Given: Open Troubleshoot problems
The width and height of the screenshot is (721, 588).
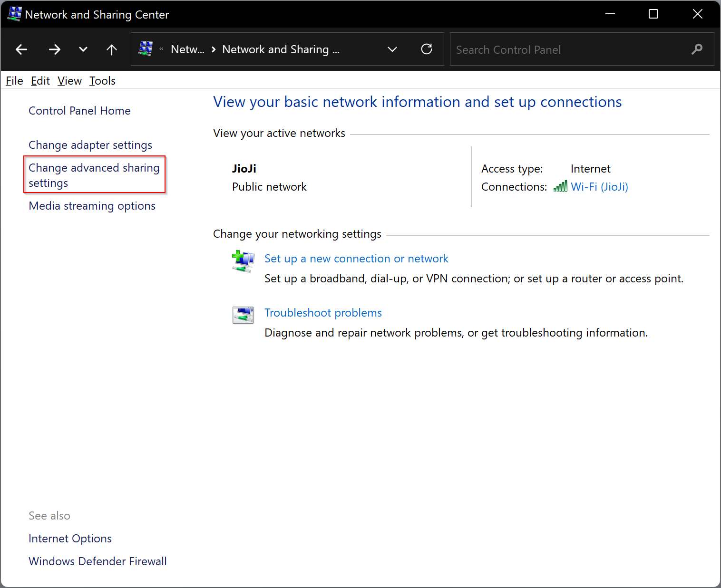Looking at the screenshot, I should 323,313.
